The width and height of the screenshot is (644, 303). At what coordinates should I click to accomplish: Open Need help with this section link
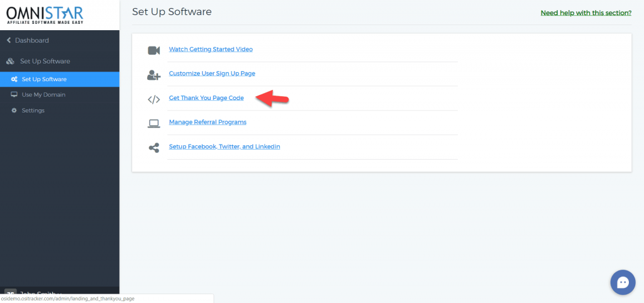click(x=586, y=13)
